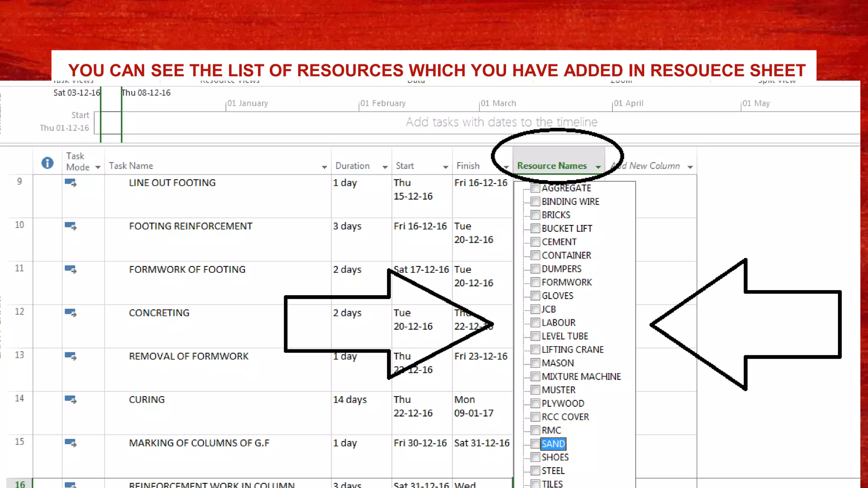Open the Resource Names column dropdown arrow
Viewport: 868px width, 488px height.
pos(598,167)
